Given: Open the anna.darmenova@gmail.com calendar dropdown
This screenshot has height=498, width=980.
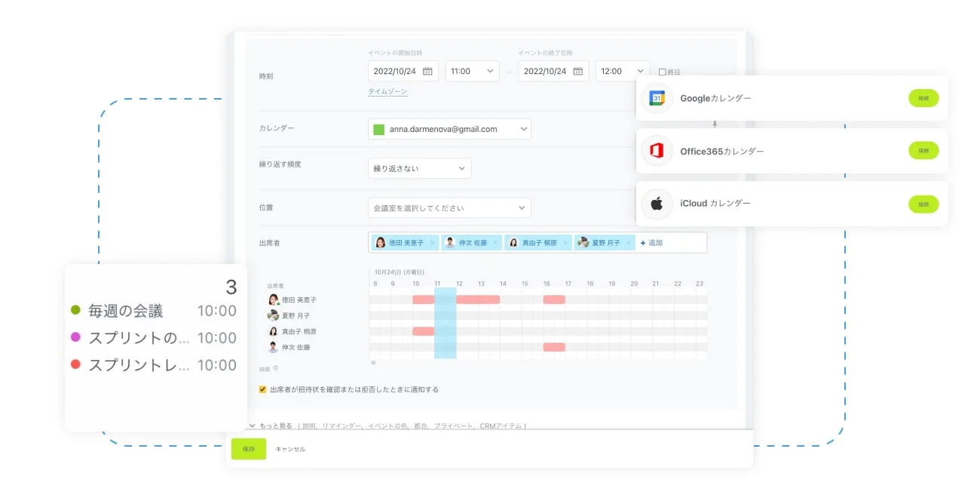Looking at the screenshot, I should [449, 129].
